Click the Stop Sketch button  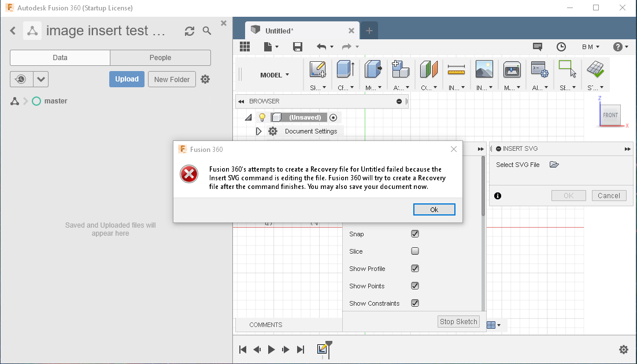tap(458, 321)
